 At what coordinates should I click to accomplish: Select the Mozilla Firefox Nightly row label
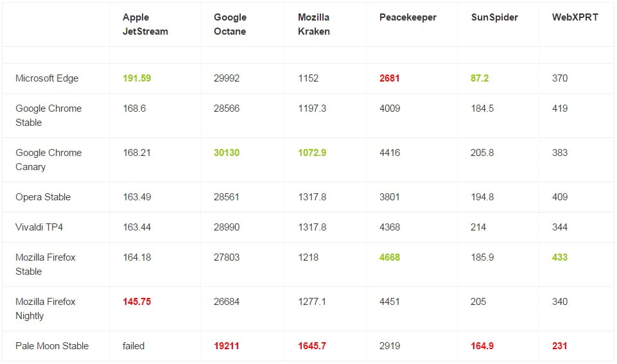point(46,309)
